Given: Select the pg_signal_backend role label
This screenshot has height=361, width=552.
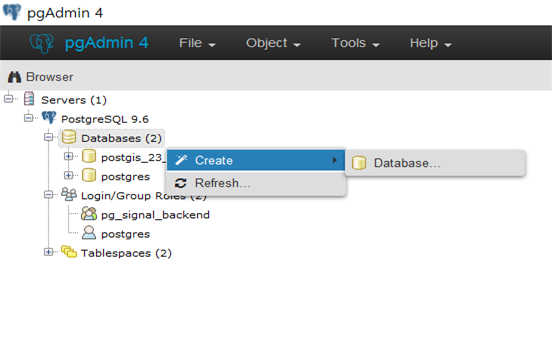Looking at the screenshot, I should (x=155, y=215).
